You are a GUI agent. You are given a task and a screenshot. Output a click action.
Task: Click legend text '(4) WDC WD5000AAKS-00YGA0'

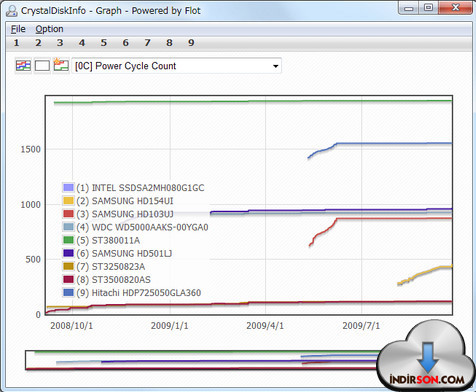pos(142,227)
